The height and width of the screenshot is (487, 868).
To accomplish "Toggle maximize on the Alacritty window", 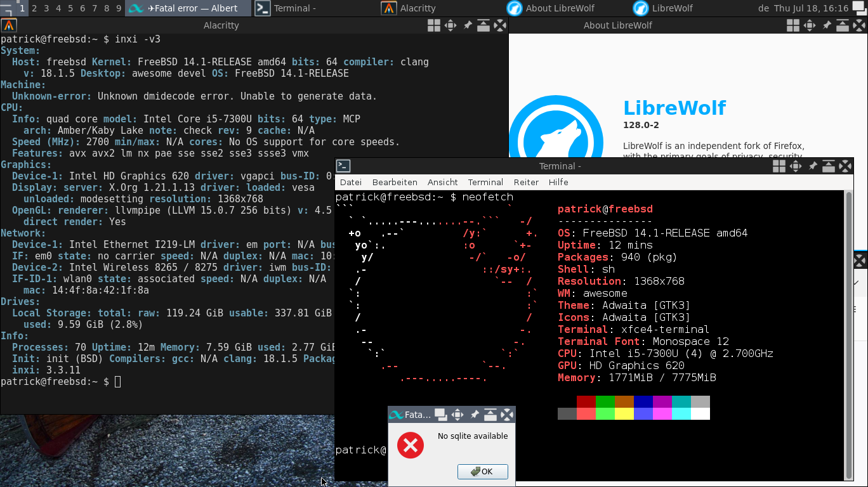I will (450, 25).
